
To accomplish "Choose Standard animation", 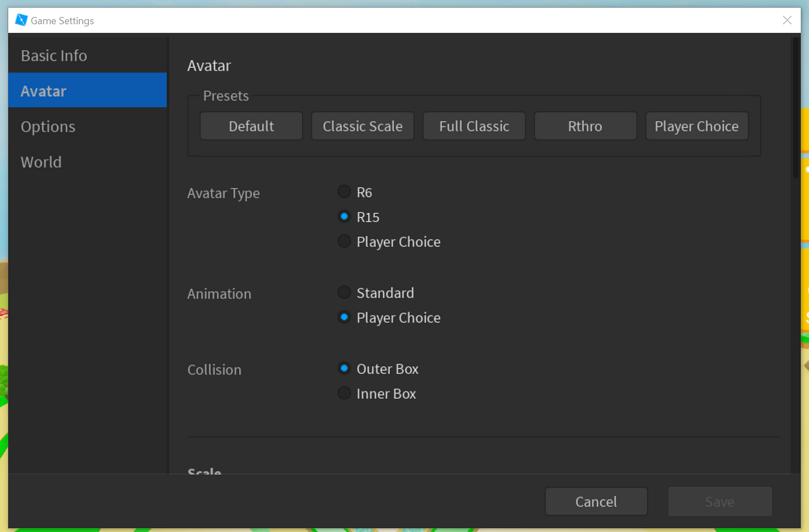I will pyautogui.click(x=344, y=292).
